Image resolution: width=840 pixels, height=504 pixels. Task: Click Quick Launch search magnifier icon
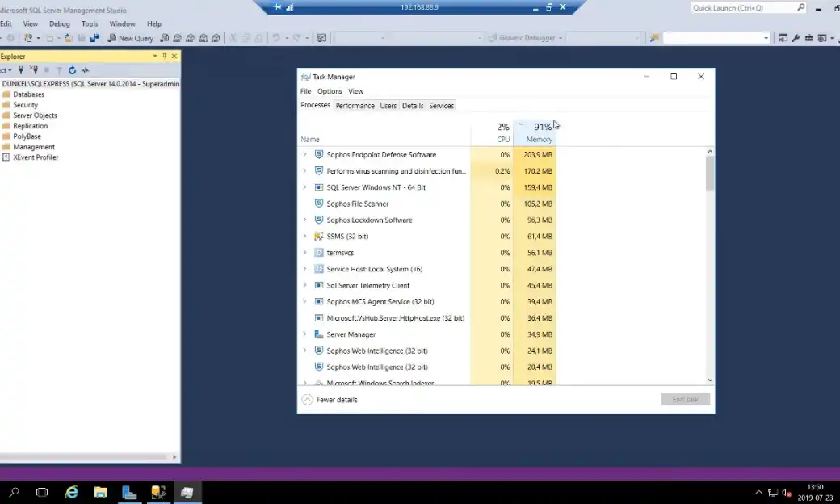coord(801,7)
